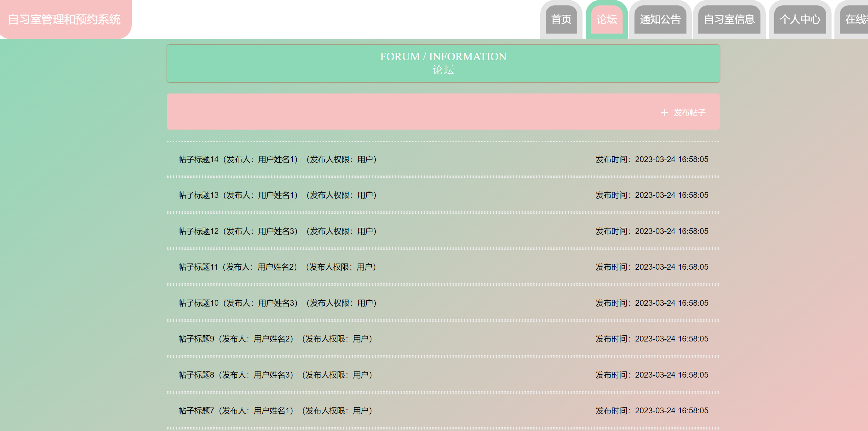868x431 pixels.
Task: Click the plus icon beside 发布帖子
Action: (x=664, y=113)
